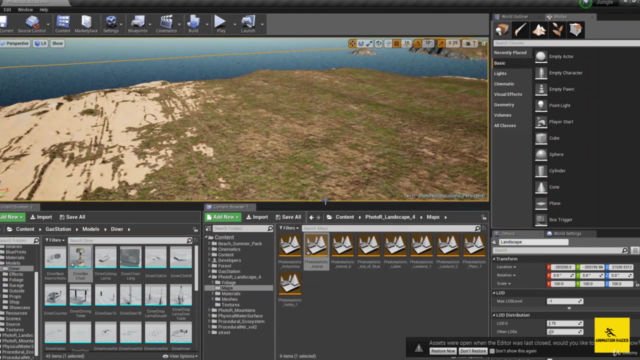Select the All Classes category
Image resolution: width=640 pixels, height=360 pixels.
point(505,126)
